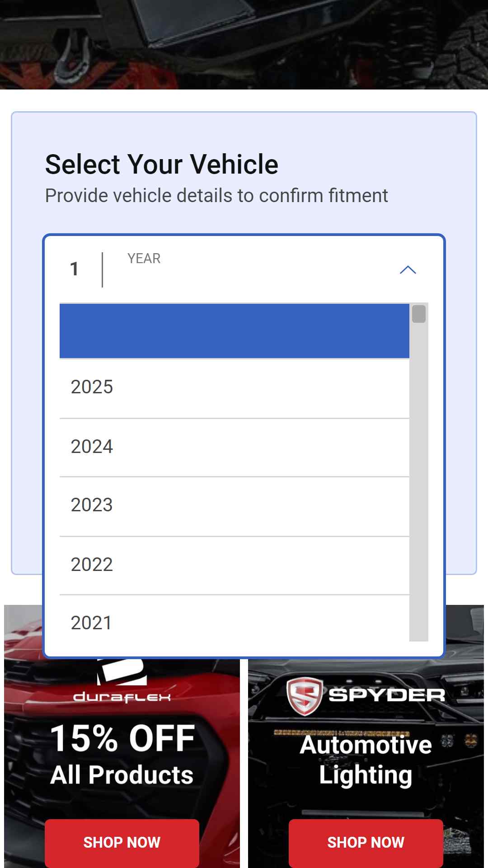The width and height of the screenshot is (488, 868).
Task: Click the Provide vehicle details subtitle text
Action: coord(216,196)
